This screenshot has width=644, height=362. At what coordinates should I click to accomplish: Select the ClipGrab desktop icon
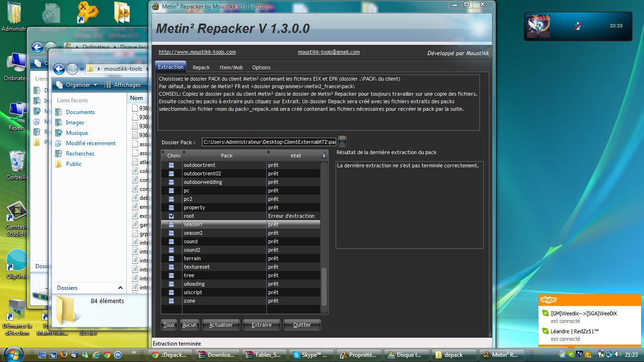[17, 264]
